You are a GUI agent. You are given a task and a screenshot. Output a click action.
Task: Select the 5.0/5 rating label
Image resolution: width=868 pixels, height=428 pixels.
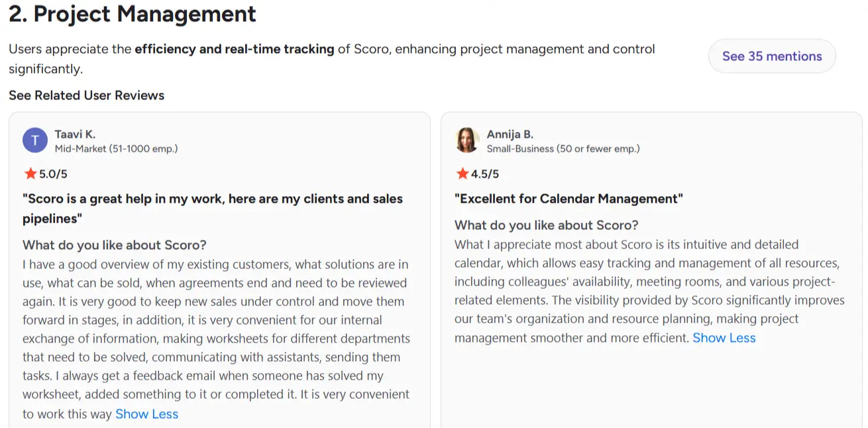[49, 174]
